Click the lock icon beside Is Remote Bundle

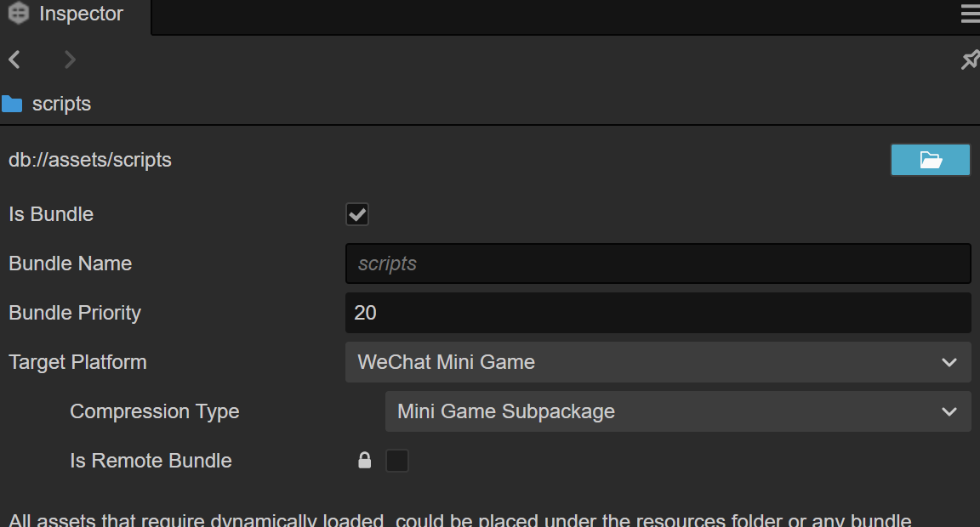click(365, 461)
